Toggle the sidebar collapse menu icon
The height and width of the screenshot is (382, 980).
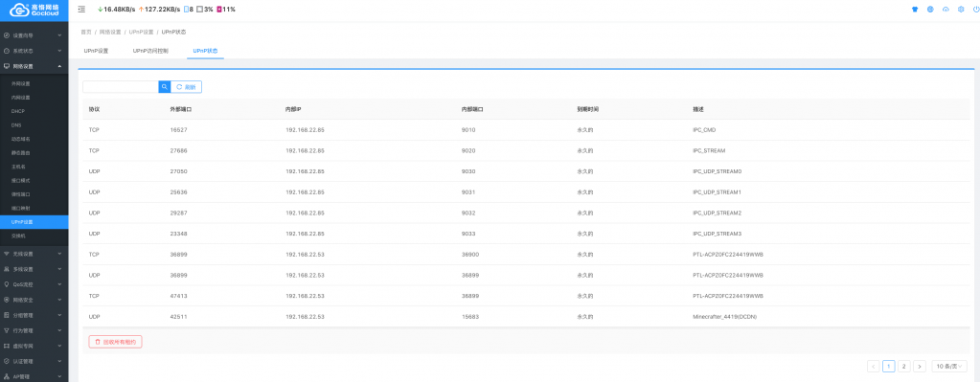point(81,10)
